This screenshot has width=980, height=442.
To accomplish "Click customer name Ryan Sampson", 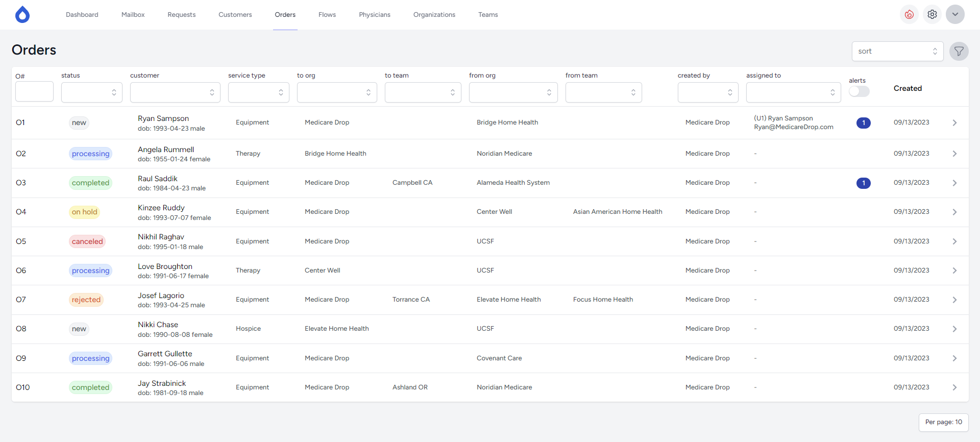I will [163, 118].
